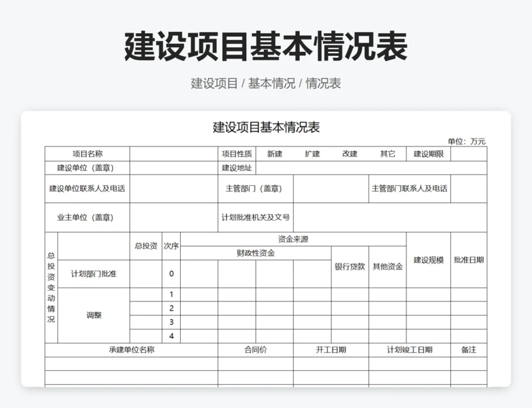Screen dimensions: 532x408
Task: Click the blank field beside 业主单位（盖章）
Action: 174,218
